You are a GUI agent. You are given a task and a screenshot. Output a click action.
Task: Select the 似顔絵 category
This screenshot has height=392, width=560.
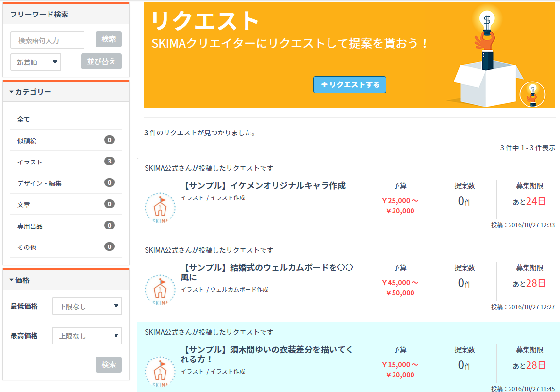coord(27,141)
